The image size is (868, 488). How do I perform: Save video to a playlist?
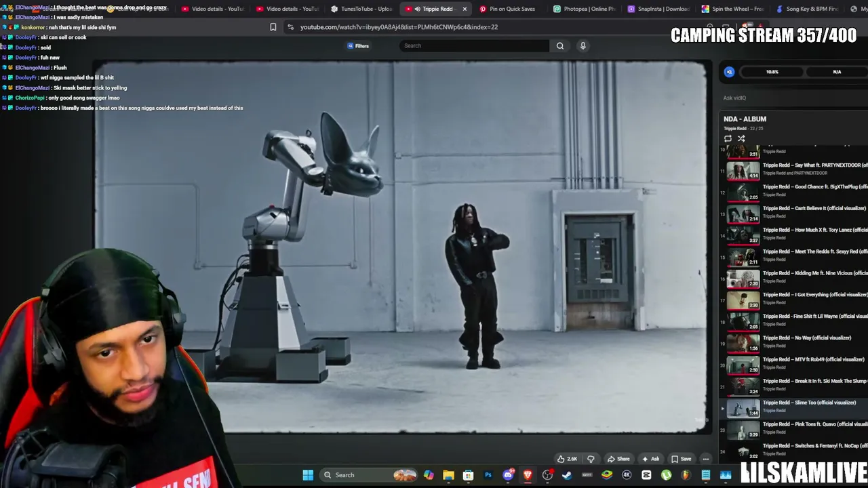[681, 459]
